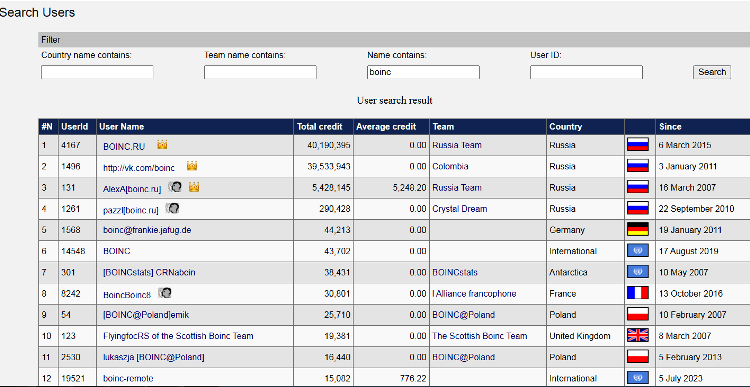Focus the Country name contains field
Viewport: 750px width, 387px height.
pos(98,72)
